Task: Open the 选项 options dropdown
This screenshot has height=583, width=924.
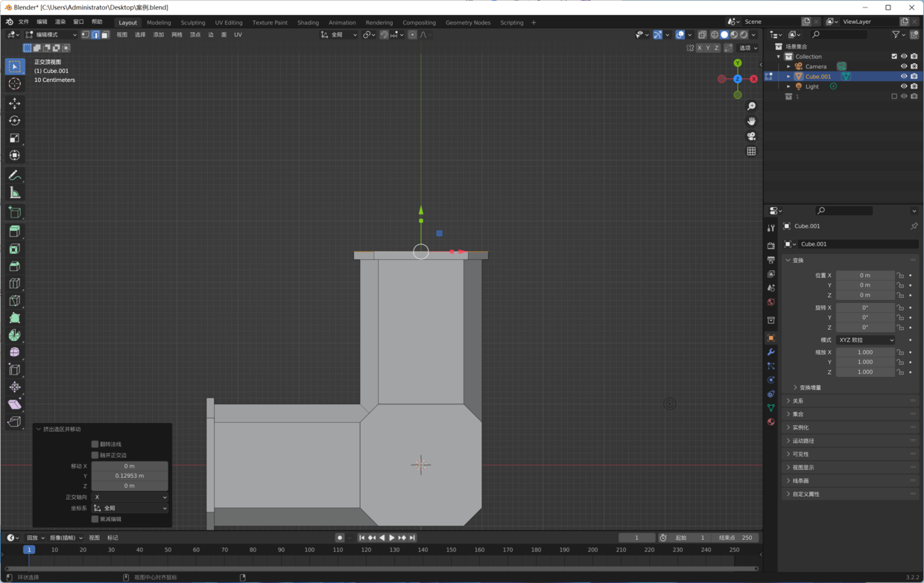Action: coord(749,48)
